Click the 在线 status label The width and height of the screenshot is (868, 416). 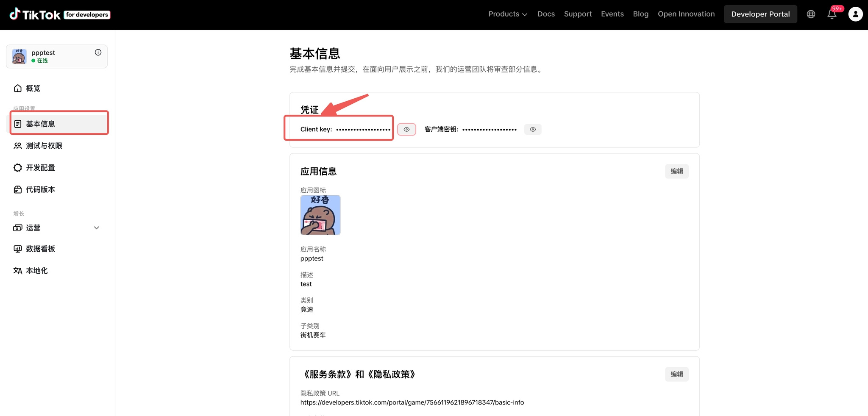tap(42, 61)
